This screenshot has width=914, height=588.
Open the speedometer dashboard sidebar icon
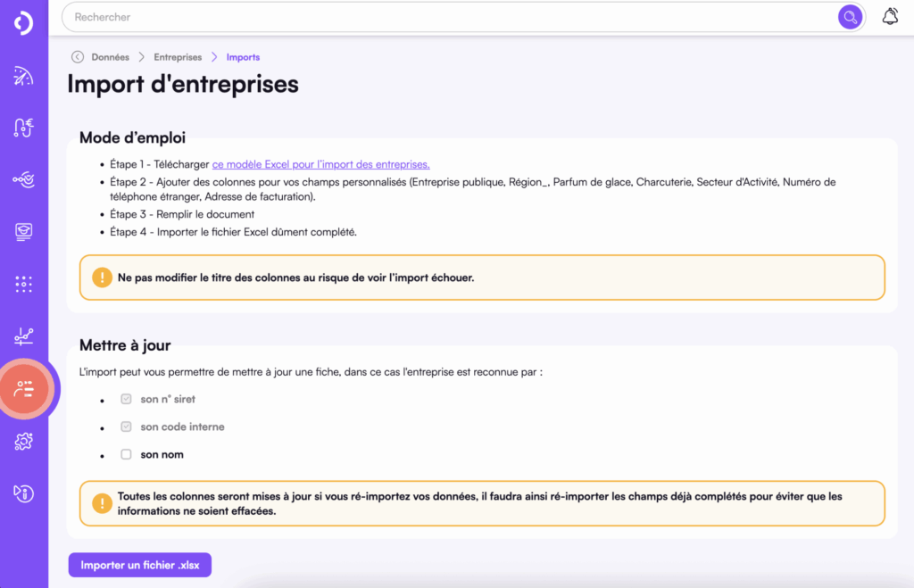(x=24, y=77)
